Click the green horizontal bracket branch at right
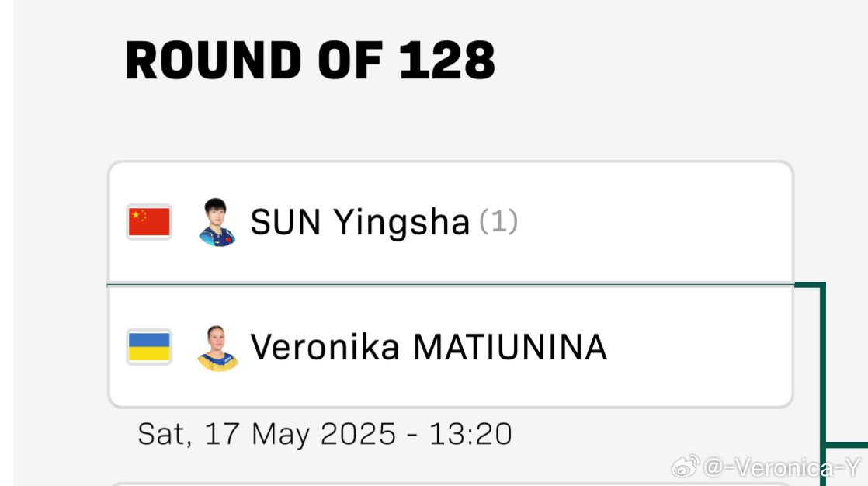This screenshot has width=868, height=486. pos(847,445)
